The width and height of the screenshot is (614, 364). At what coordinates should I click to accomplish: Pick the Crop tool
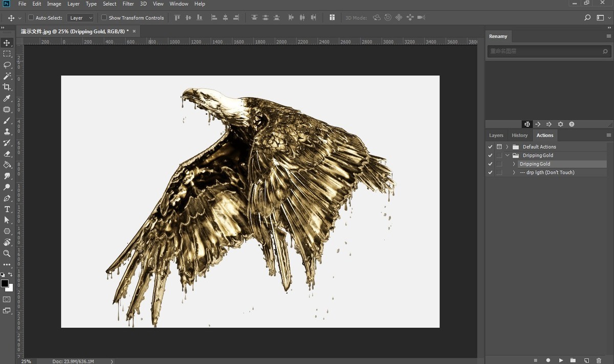[x=7, y=87]
